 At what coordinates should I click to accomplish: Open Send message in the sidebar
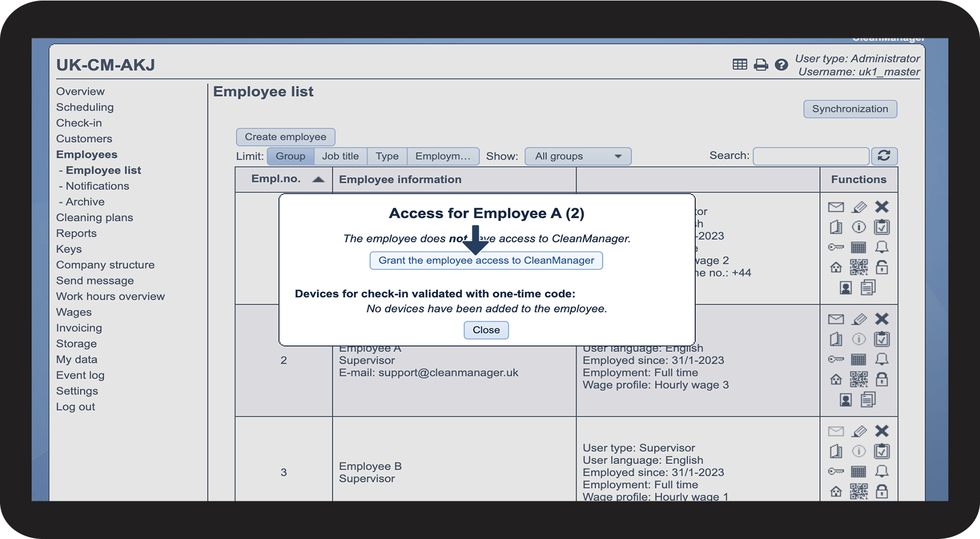click(x=95, y=281)
